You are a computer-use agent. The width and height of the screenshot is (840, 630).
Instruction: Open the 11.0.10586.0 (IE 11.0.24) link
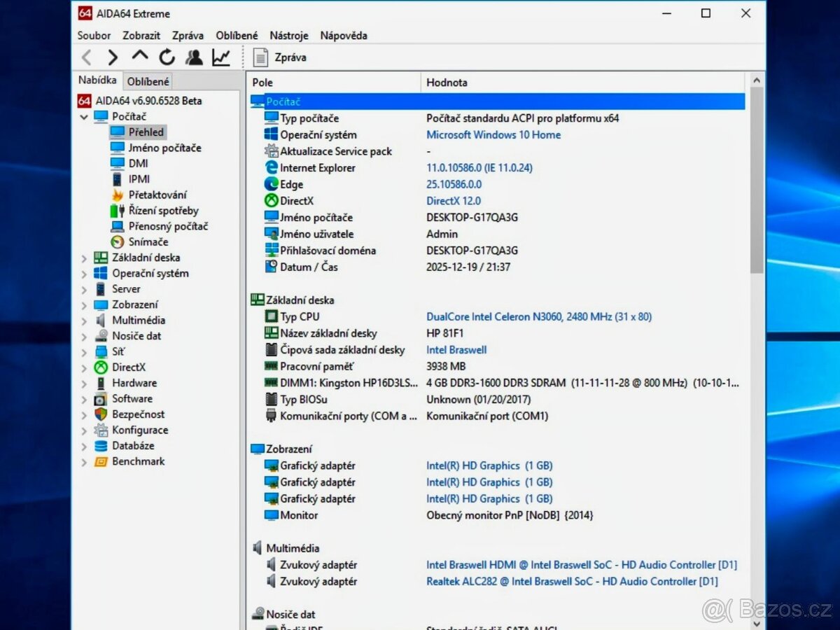479,168
